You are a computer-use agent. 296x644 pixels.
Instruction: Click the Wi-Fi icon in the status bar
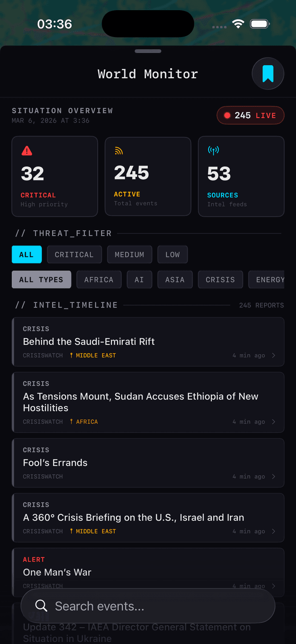tap(238, 24)
